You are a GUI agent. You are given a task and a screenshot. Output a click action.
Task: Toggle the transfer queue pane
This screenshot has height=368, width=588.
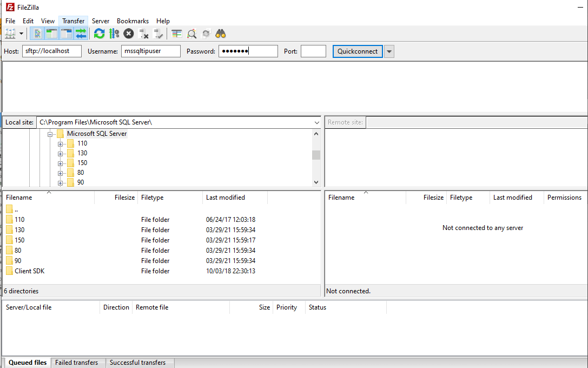click(81, 33)
